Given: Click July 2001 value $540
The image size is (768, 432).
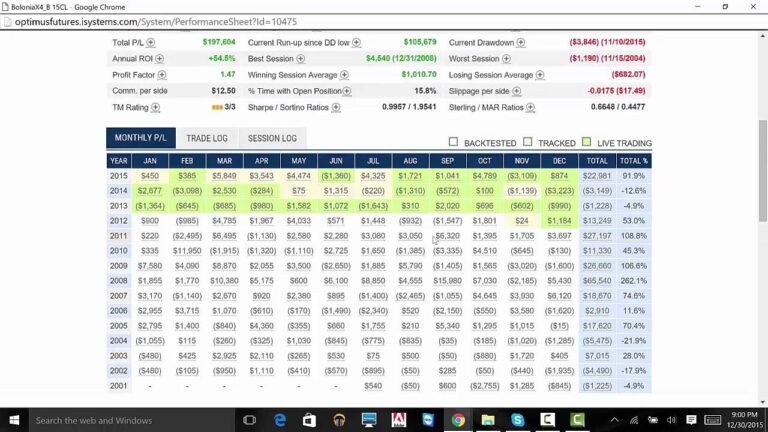Looking at the screenshot, I should point(373,386).
